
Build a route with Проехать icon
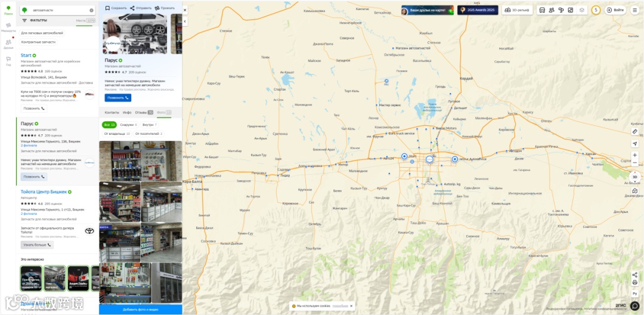point(157,8)
